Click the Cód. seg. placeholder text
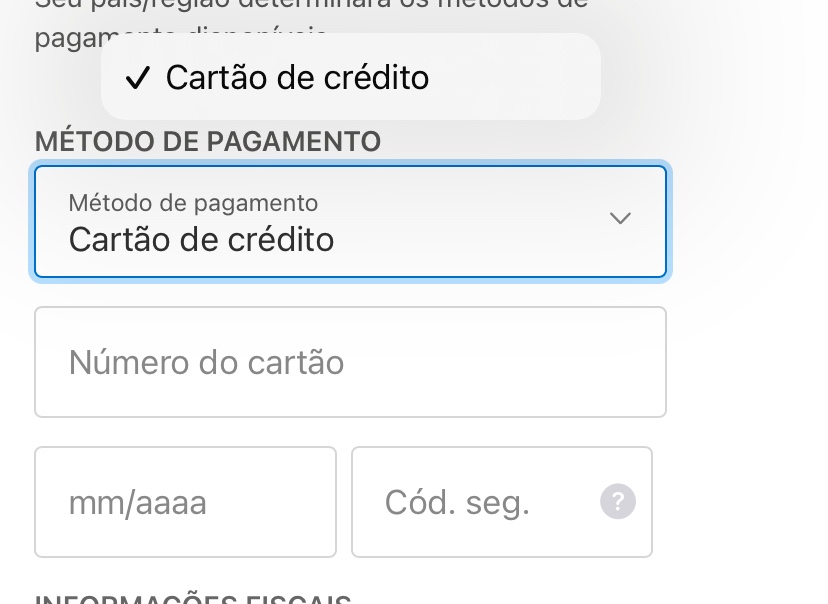The image size is (828, 604). (457, 502)
